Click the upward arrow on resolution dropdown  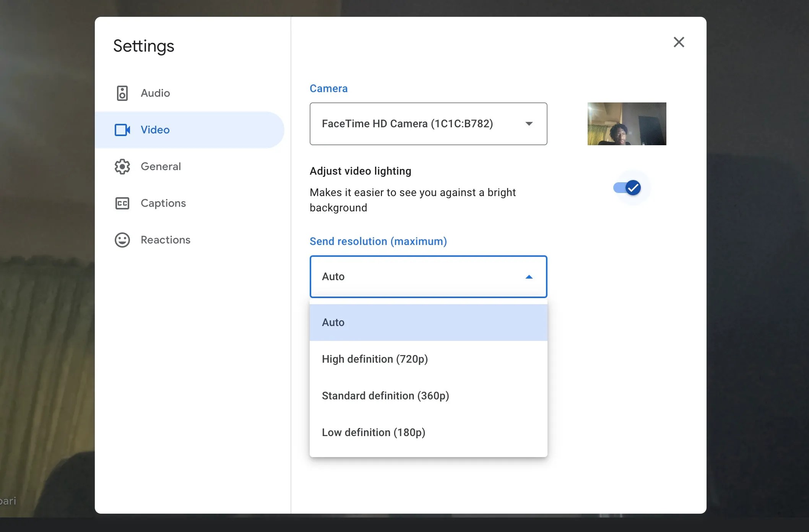tap(529, 276)
